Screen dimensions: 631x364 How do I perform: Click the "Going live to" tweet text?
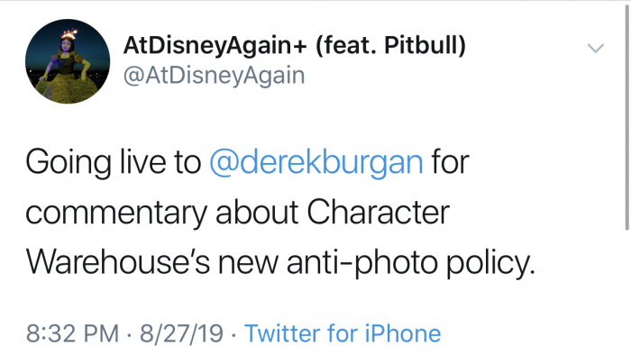(114, 162)
